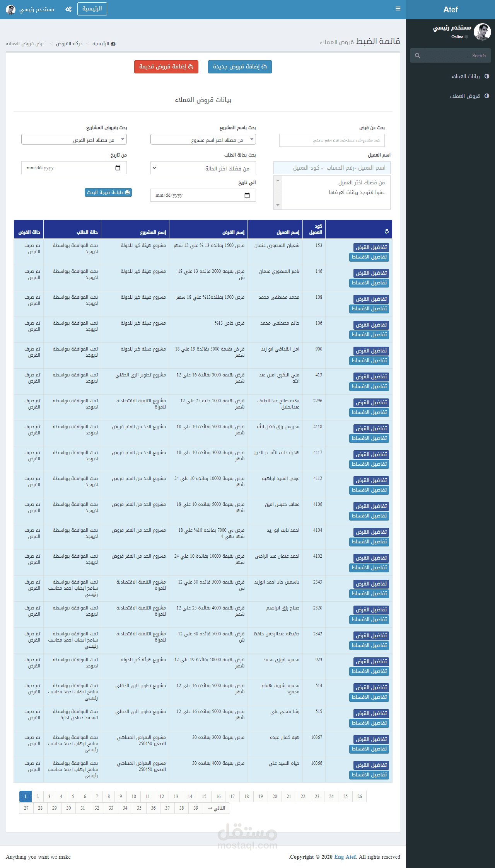
Task: Open calendar picker of الي تاريخ field
Action: 247,195
